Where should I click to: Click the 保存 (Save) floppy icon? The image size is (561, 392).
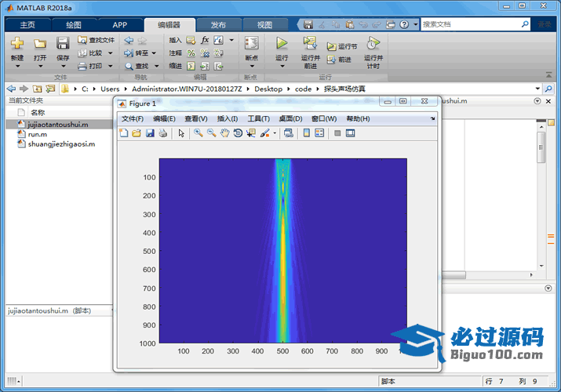coord(63,44)
